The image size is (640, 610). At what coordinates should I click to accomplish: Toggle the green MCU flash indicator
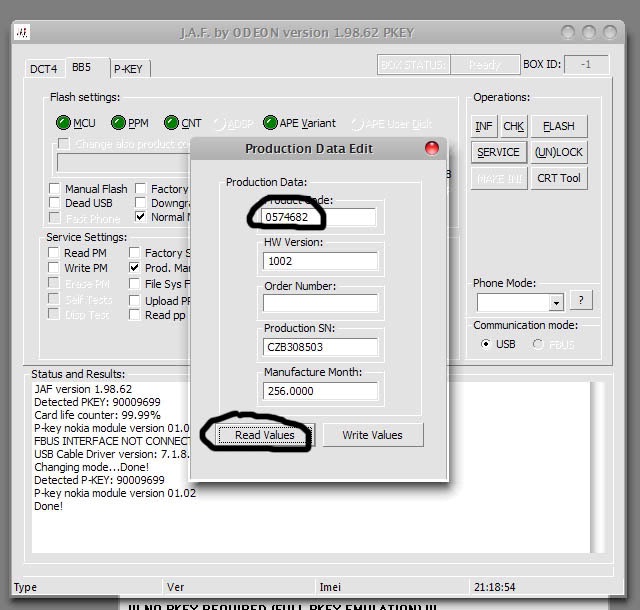pyautogui.click(x=63, y=122)
